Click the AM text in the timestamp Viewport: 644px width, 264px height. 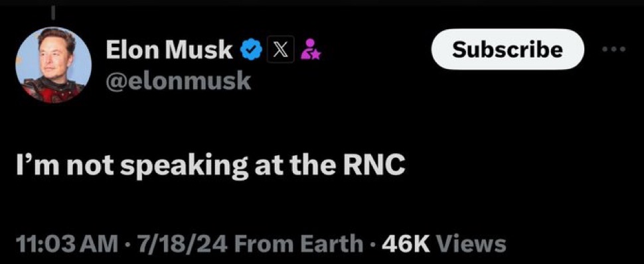point(100,244)
